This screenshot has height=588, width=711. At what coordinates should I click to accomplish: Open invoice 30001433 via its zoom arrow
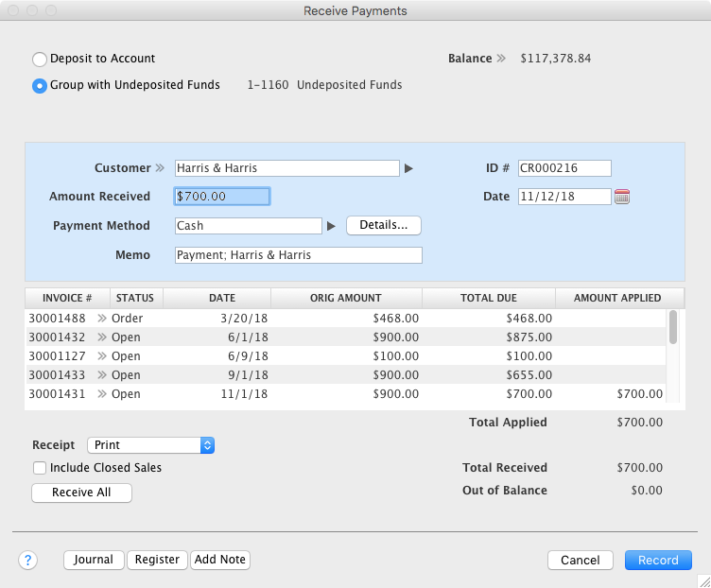[x=102, y=375]
